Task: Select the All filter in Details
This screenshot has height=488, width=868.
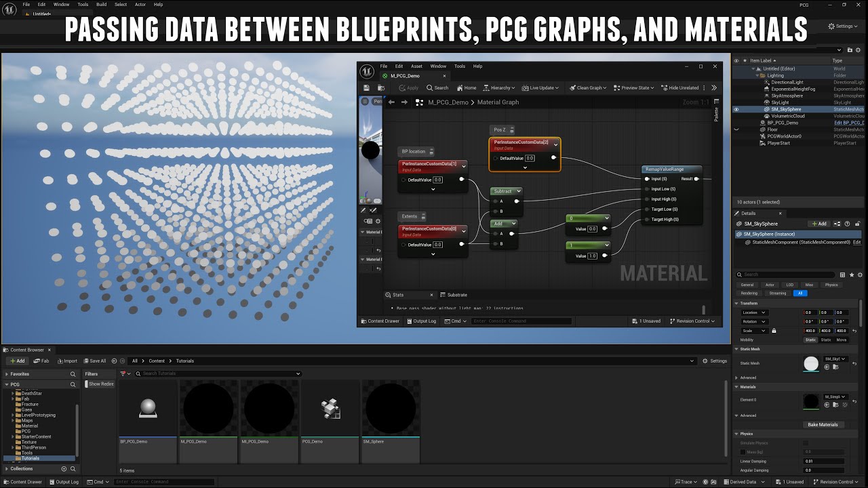Action: (x=800, y=293)
